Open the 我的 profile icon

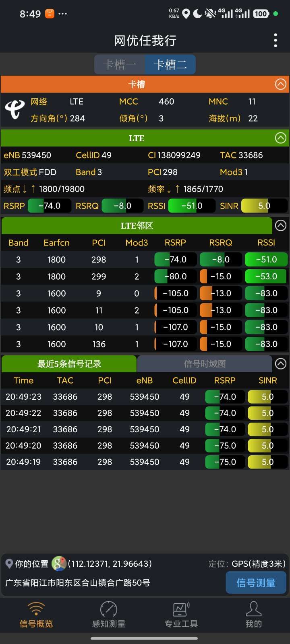pyautogui.click(x=254, y=609)
